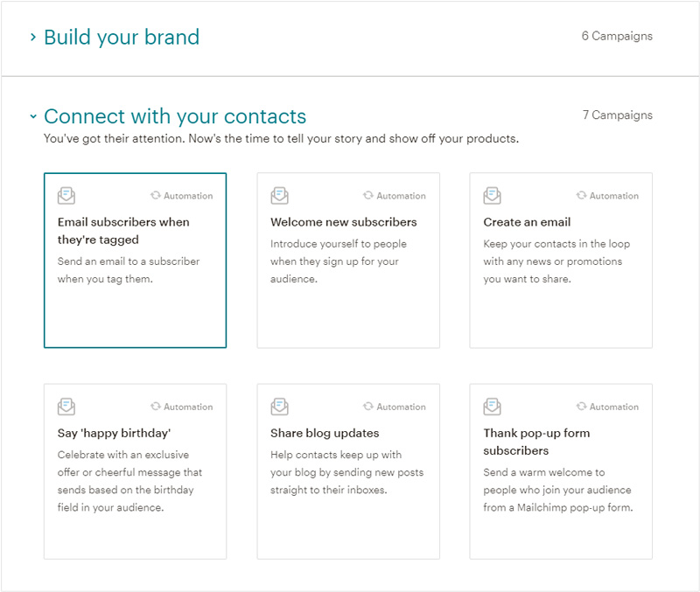700x592 pixels.
Task: Choose 'Welcome new subscribers' campaign title
Action: [344, 222]
